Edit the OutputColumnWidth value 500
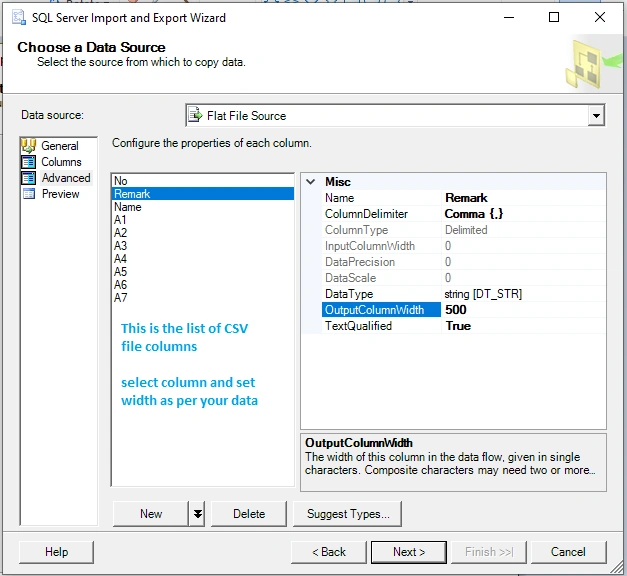 523,310
